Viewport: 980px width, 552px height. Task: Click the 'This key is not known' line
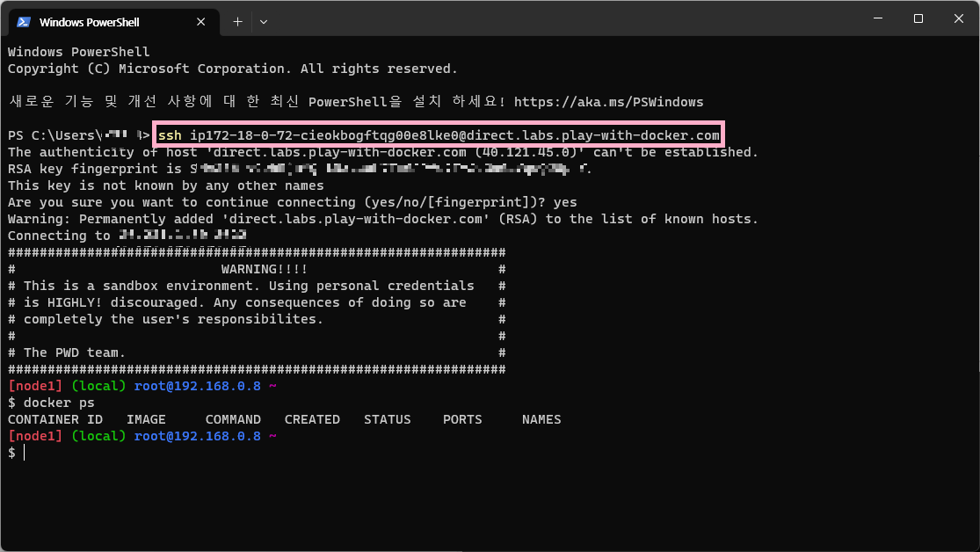165,185
